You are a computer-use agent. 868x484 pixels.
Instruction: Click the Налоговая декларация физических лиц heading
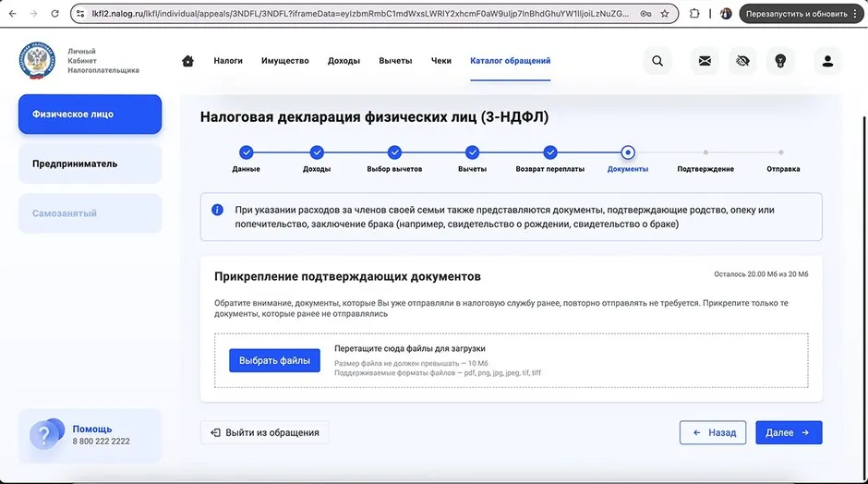tap(374, 117)
